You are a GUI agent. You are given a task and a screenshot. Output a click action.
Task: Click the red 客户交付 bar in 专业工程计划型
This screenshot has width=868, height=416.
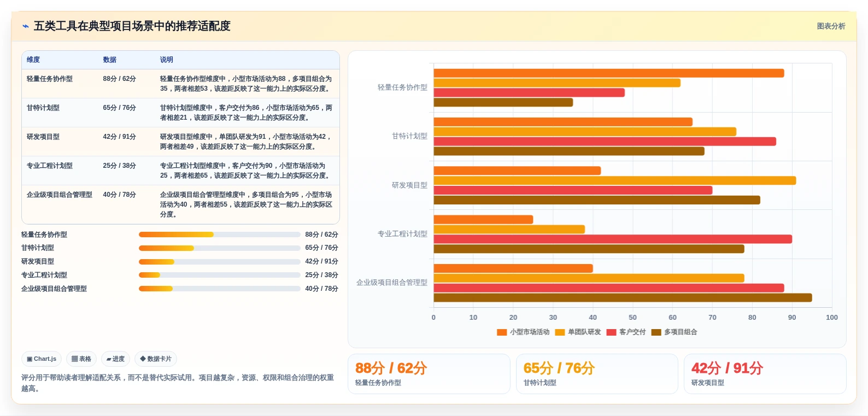(x=613, y=239)
